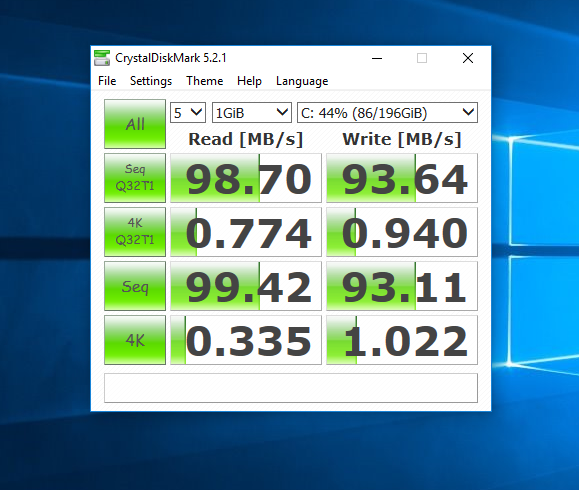Image resolution: width=579 pixels, height=490 pixels.
Task: Open the Language menu
Action: (x=302, y=81)
